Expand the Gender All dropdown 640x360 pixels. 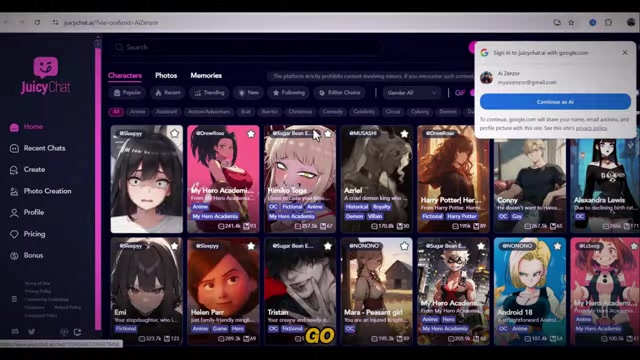[411, 93]
